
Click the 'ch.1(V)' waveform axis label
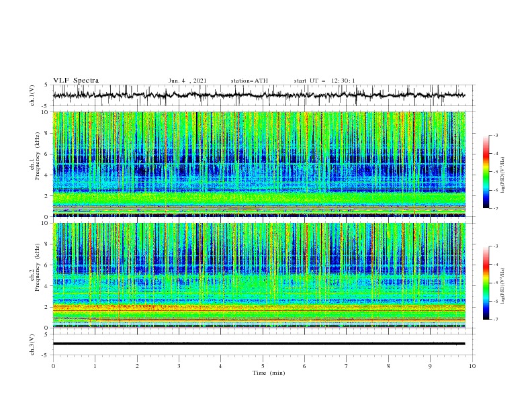point(32,95)
